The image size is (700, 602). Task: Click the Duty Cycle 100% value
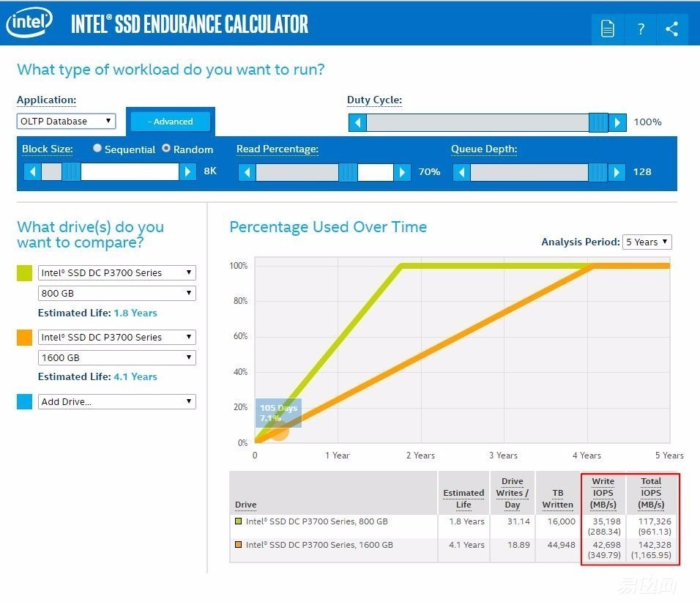tap(647, 122)
